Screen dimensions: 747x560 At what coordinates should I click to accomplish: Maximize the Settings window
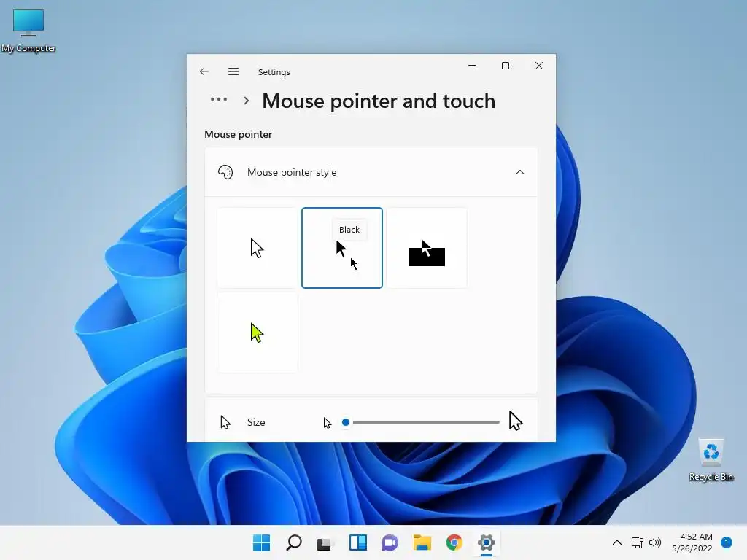pos(506,66)
